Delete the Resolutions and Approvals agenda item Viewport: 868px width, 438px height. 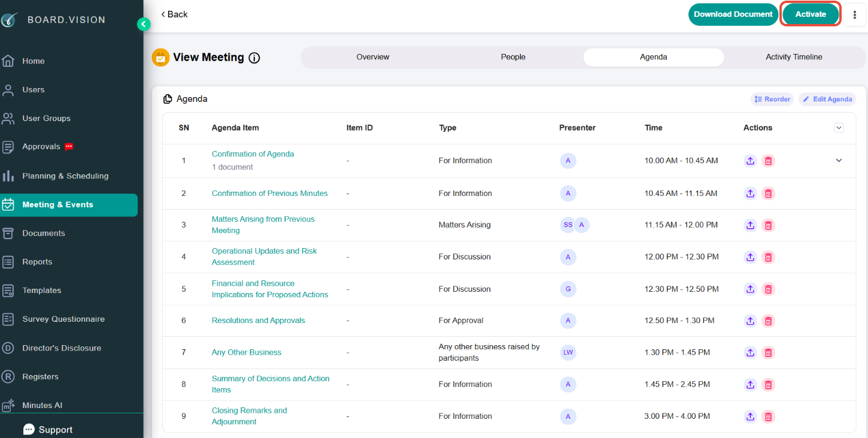[769, 321]
